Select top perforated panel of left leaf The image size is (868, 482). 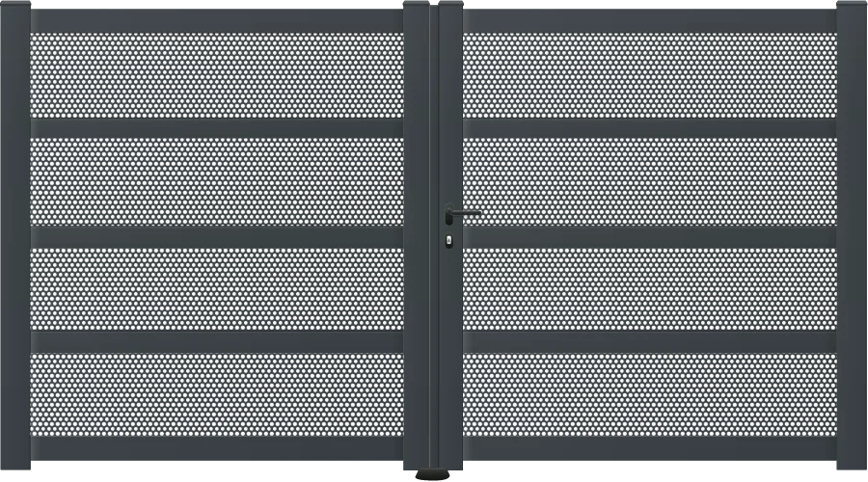click(217, 75)
